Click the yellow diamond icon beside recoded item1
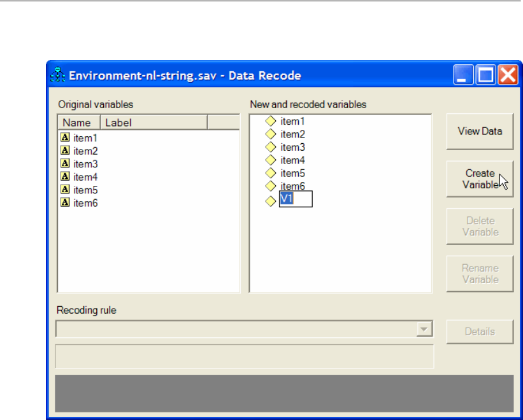This screenshot has height=420, width=523. (x=270, y=121)
